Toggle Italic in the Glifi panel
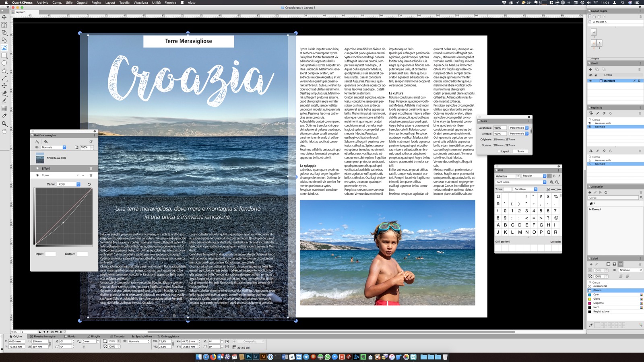This screenshot has width=644, height=362. point(559,176)
